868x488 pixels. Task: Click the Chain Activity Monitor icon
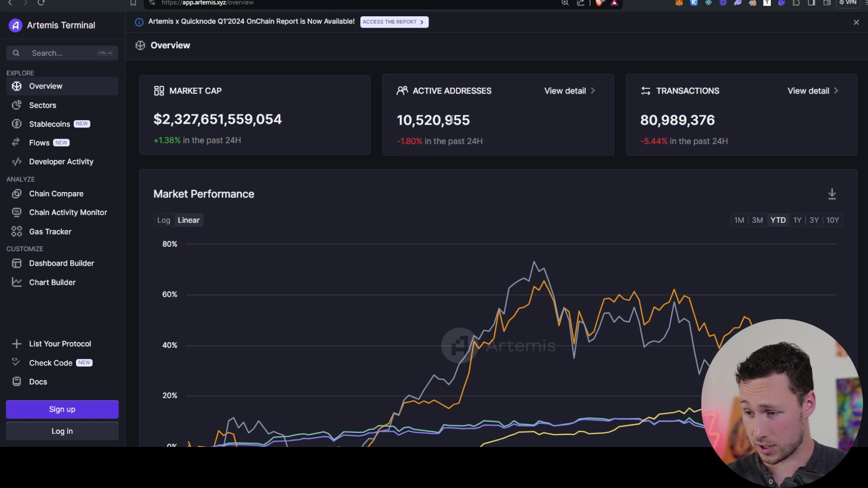[17, 212]
